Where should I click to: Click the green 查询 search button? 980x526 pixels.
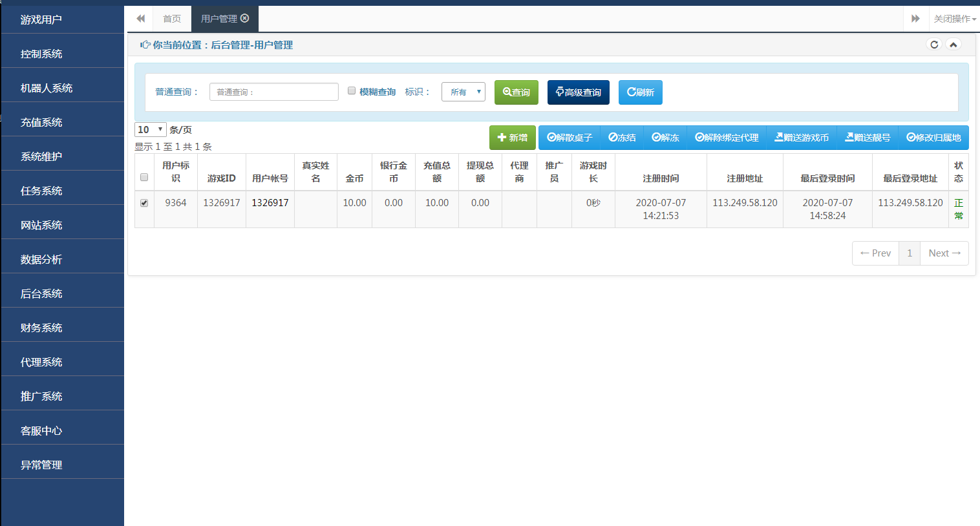pos(516,92)
